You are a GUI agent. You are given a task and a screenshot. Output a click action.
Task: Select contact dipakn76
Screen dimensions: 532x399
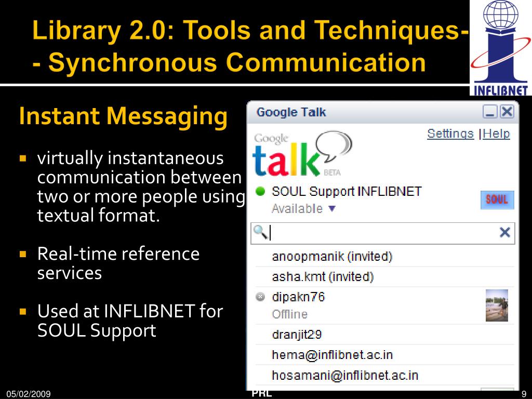coord(385,305)
